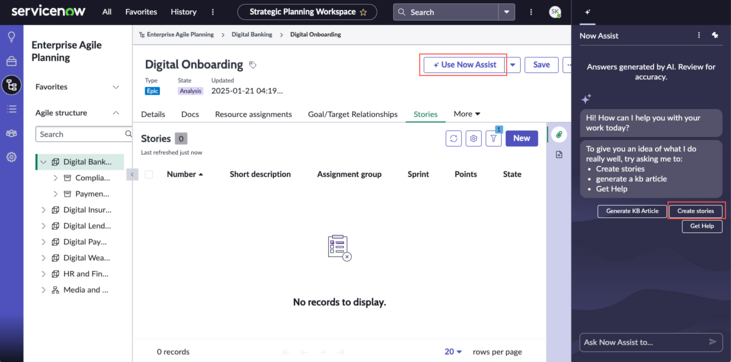Expand the Digital Insur... tree node
Screen dimensions: 731x362
pos(43,210)
